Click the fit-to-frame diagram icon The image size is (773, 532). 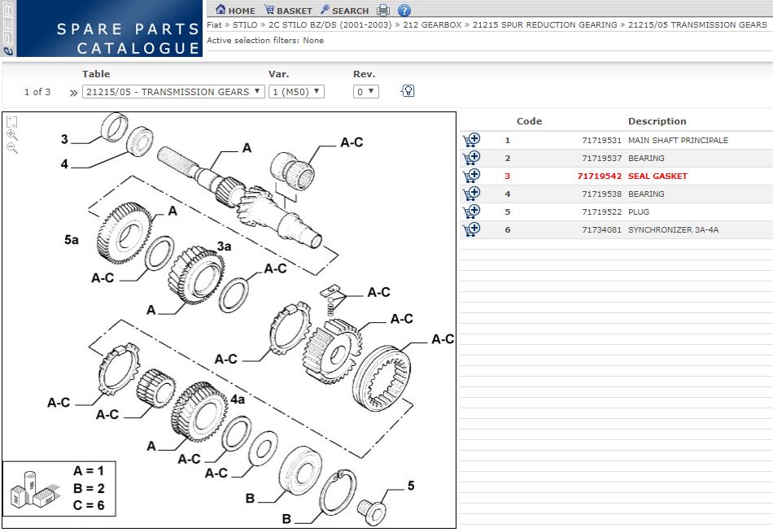(12, 121)
